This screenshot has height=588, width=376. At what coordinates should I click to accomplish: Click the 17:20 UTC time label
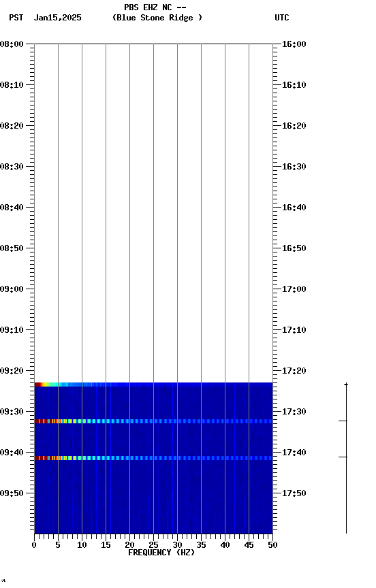point(294,371)
